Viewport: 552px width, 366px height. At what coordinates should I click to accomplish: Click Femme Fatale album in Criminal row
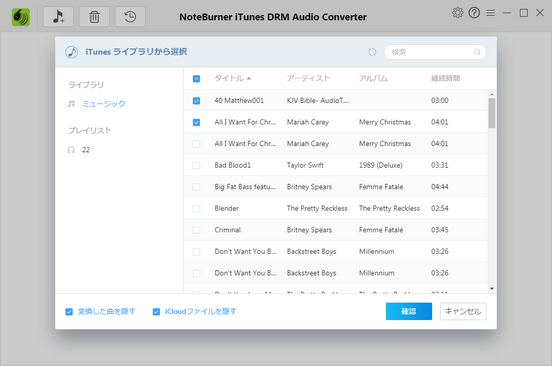(x=381, y=230)
